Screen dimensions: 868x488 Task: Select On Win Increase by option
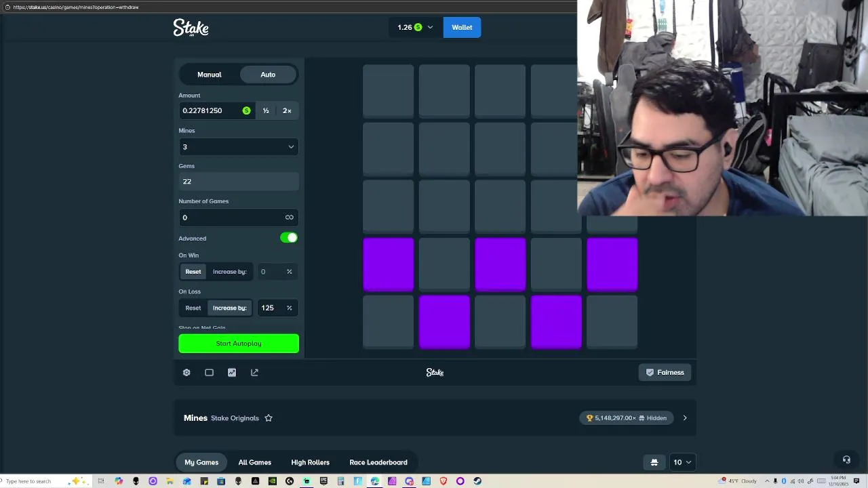[230, 272]
